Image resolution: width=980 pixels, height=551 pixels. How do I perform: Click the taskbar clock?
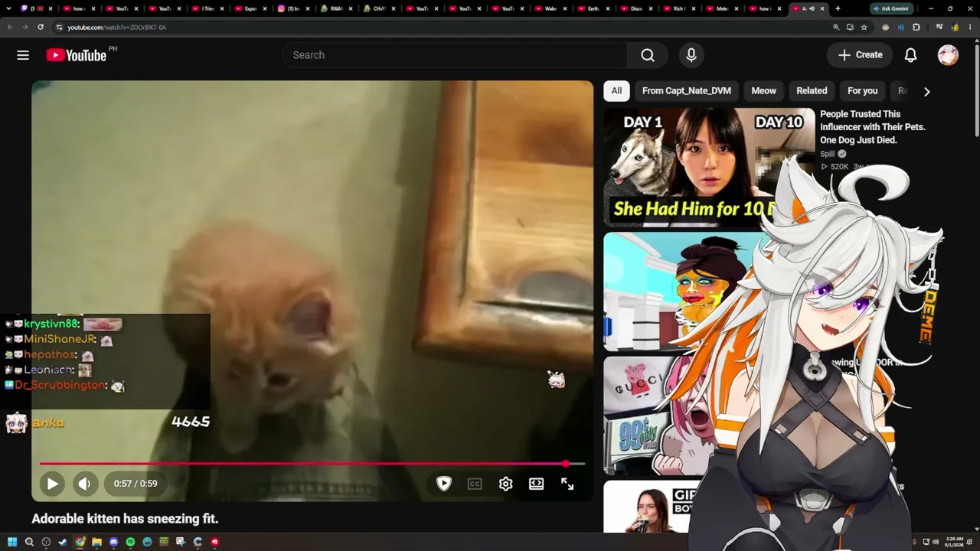(955, 542)
